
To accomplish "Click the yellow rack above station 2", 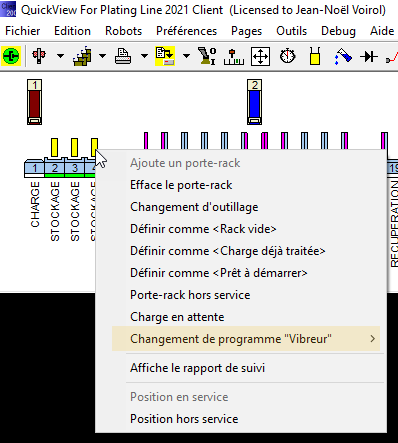I will click(x=54, y=148).
